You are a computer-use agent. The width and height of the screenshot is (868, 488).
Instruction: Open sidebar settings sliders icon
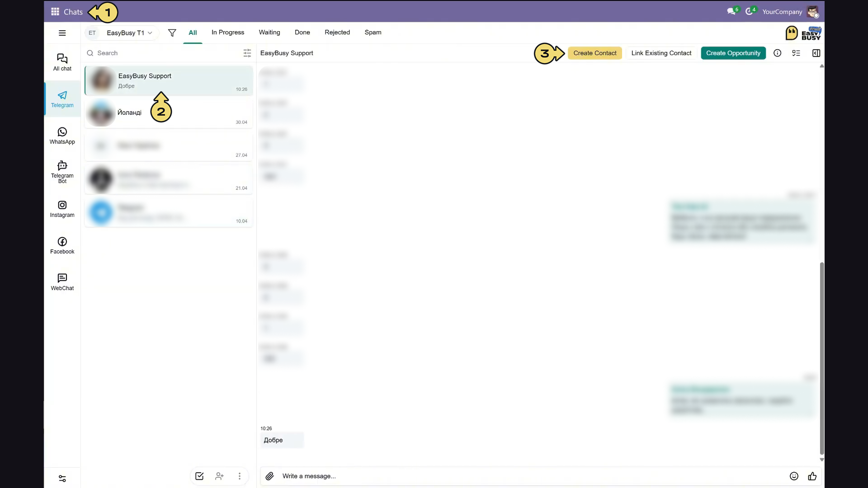62,479
